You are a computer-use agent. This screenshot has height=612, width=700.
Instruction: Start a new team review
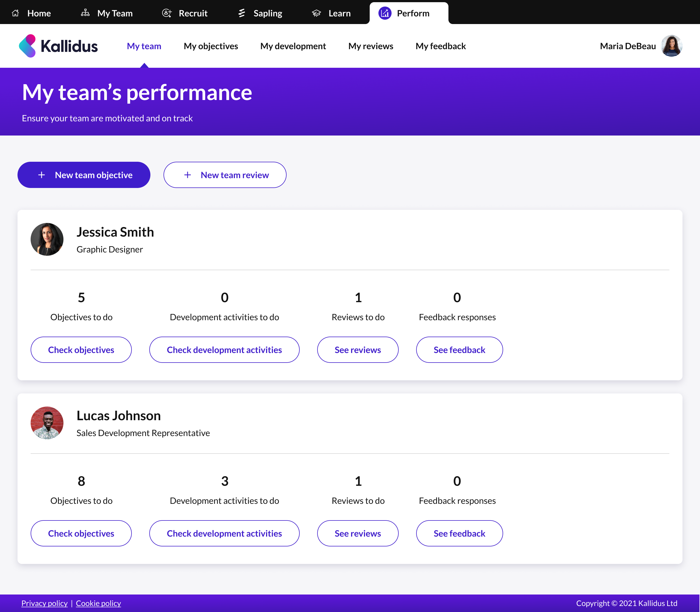click(224, 175)
